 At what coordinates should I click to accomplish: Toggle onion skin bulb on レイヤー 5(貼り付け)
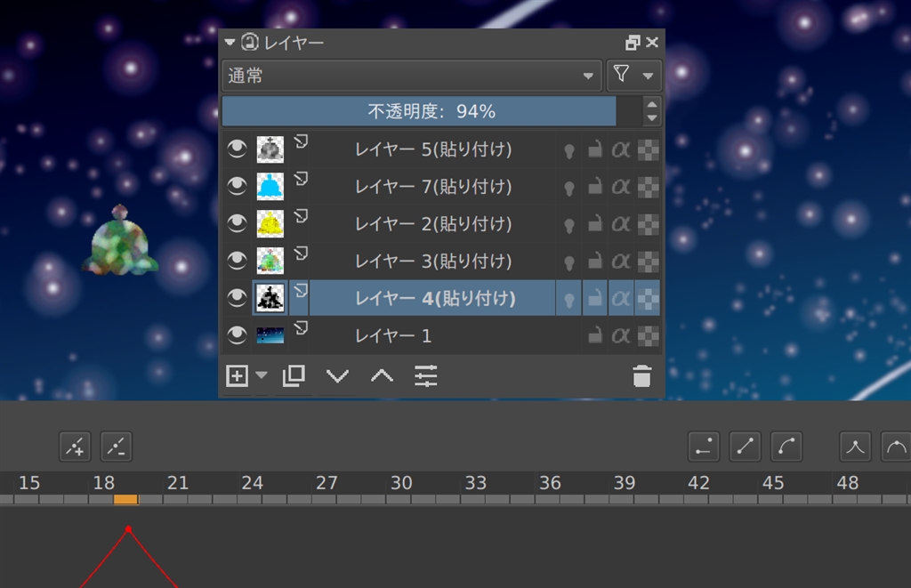569,151
